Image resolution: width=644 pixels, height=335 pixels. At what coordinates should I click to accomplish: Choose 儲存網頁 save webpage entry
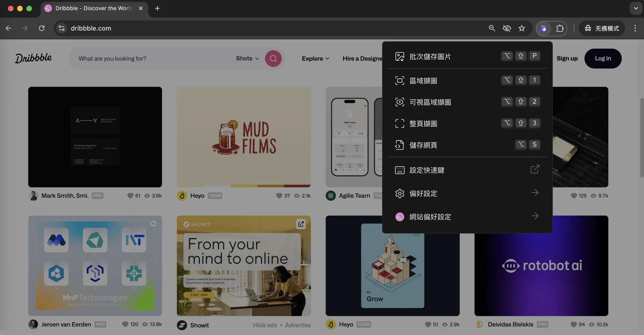coord(467,145)
